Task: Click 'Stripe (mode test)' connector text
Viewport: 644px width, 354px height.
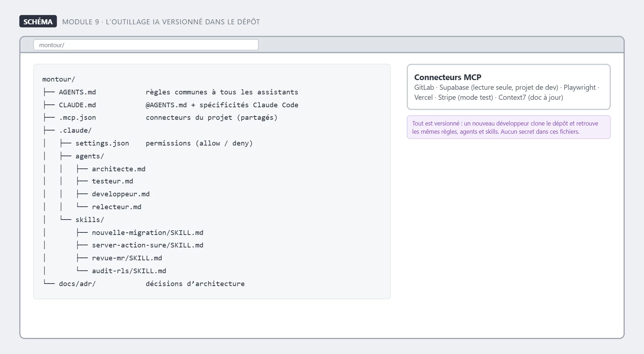Action: click(465, 98)
